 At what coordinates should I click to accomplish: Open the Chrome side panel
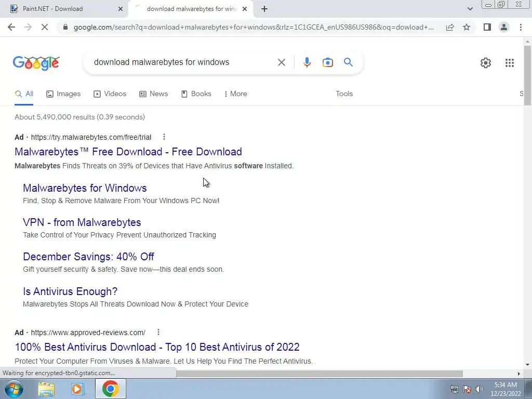click(x=487, y=27)
